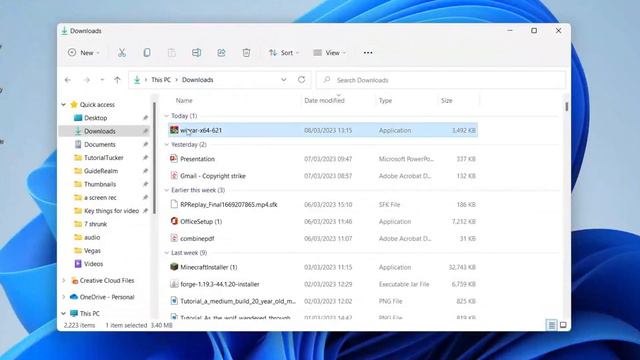This screenshot has width=640, height=360.
Task: Switch to details view layout
Action: coord(551,325)
